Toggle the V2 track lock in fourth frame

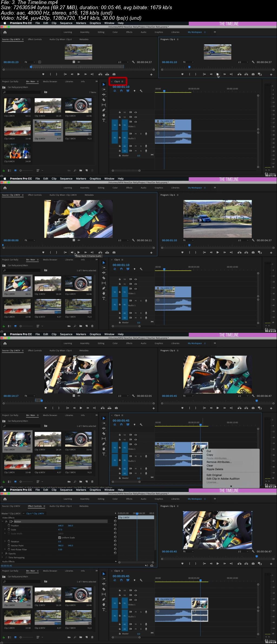pyautogui.click(x=120, y=595)
